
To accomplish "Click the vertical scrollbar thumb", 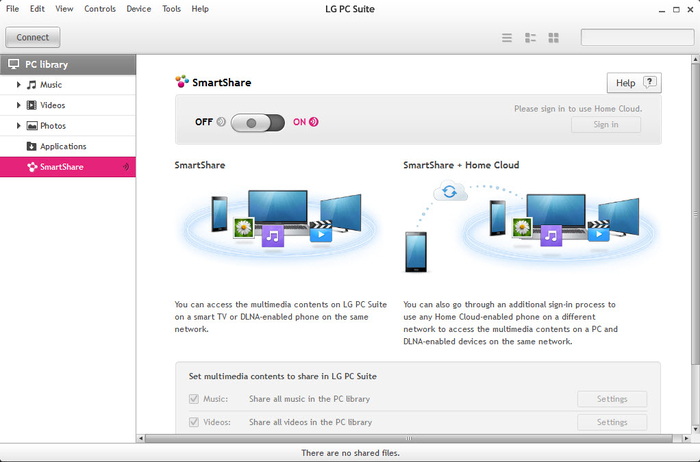I will click(696, 214).
